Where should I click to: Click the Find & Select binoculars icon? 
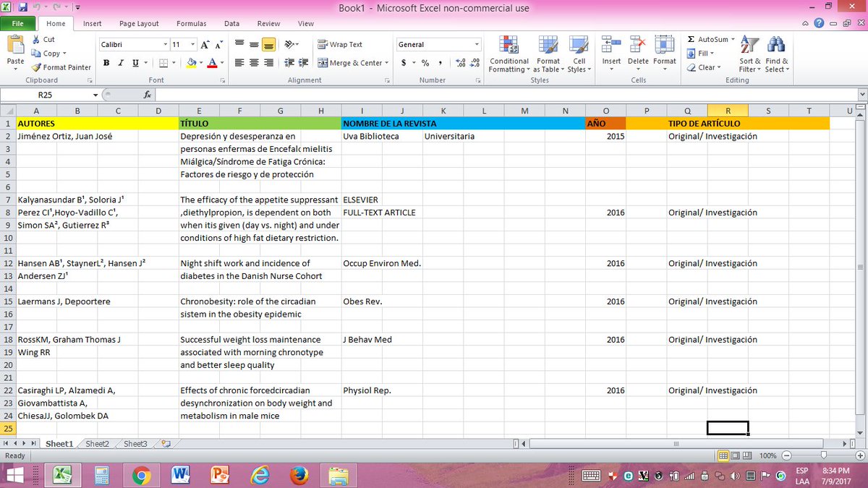tap(775, 45)
